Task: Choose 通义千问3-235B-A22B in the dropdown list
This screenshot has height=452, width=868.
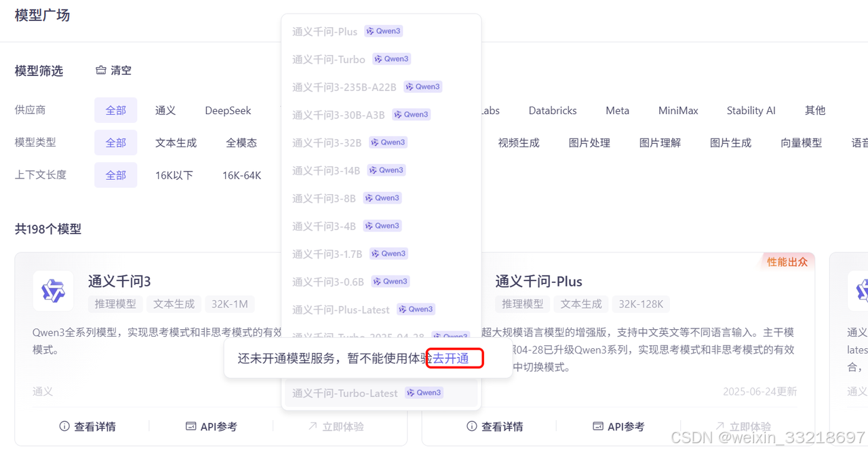Action: click(x=381, y=87)
